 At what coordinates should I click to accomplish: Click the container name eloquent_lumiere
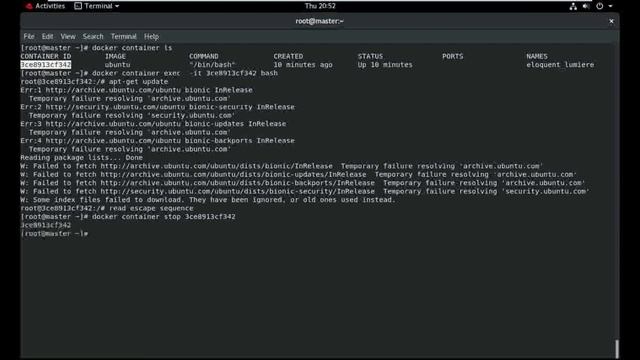coord(560,64)
